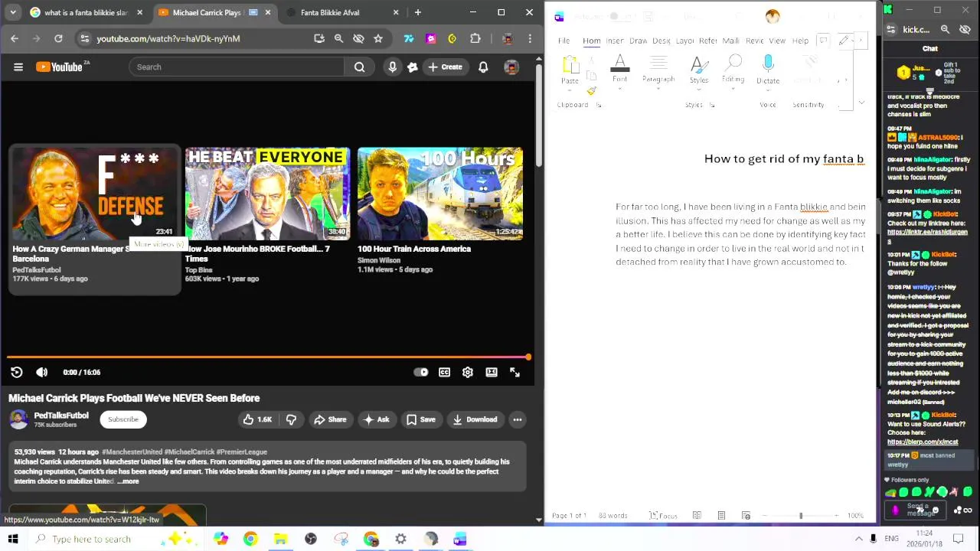Toggle theater mode on the player
The width and height of the screenshot is (980, 551).
(x=492, y=372)
